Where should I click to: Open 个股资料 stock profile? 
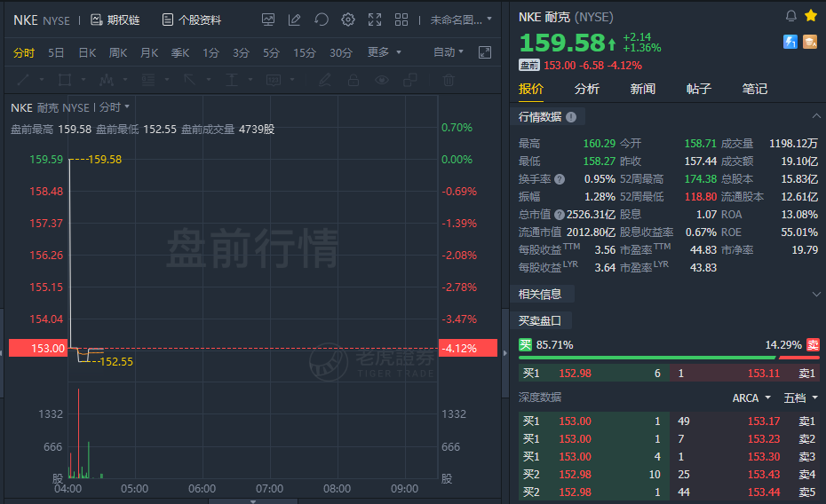click(192, 20)
